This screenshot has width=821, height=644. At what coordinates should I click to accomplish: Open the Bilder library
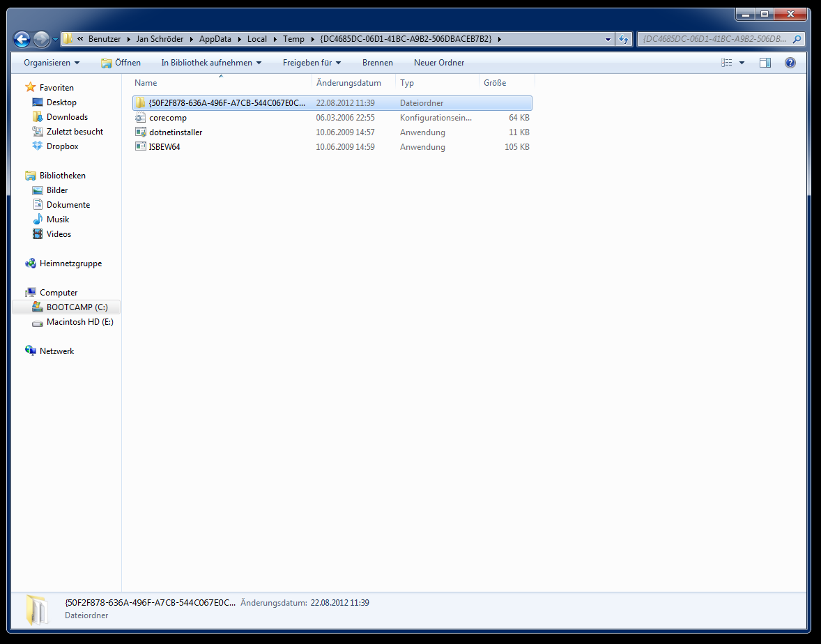click(x=57, y=190)
